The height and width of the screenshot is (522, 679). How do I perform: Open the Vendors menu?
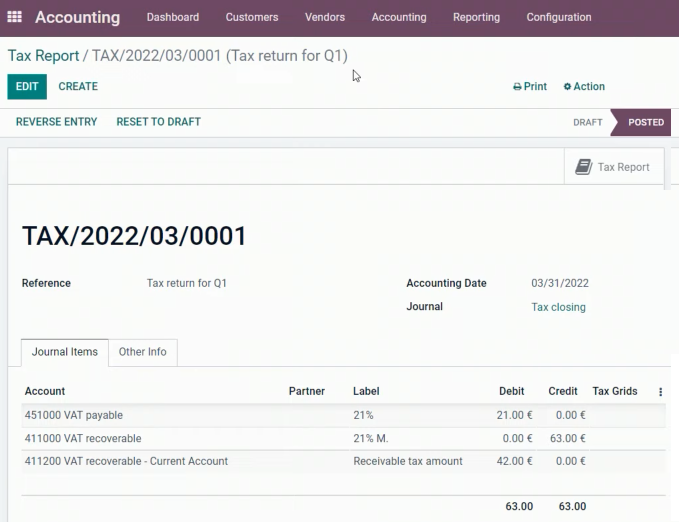tap(325, 17)
